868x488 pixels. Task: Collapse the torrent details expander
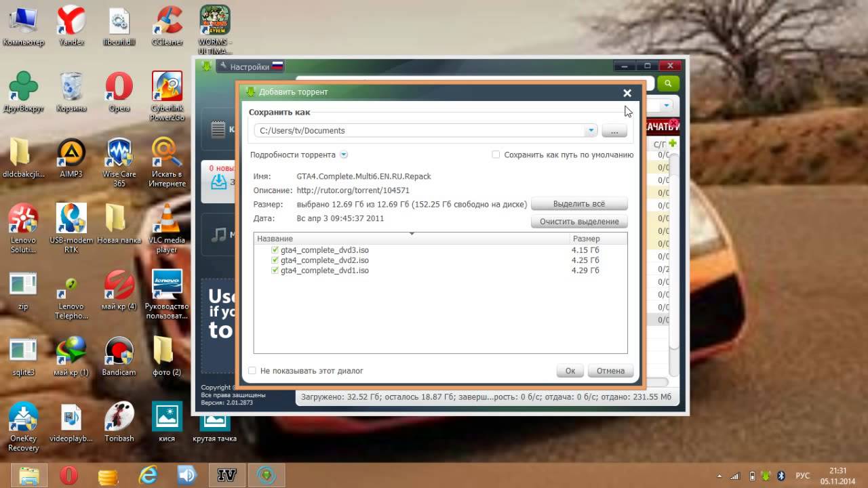(344, 155)
